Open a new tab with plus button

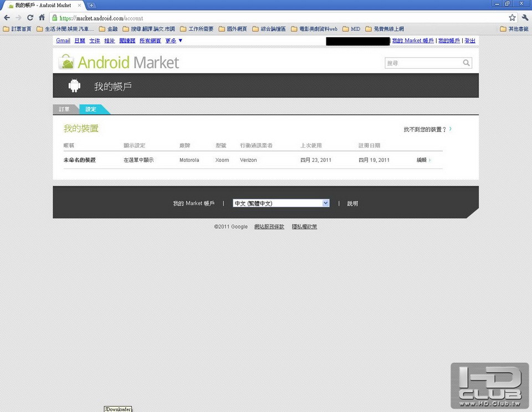click(x=91, y=6)
